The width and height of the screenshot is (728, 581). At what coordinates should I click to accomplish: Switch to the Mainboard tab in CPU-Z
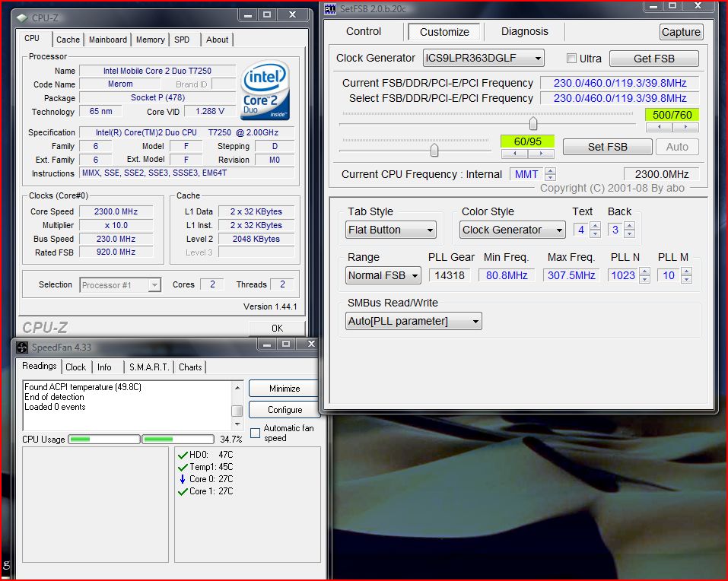coord(108,40)
